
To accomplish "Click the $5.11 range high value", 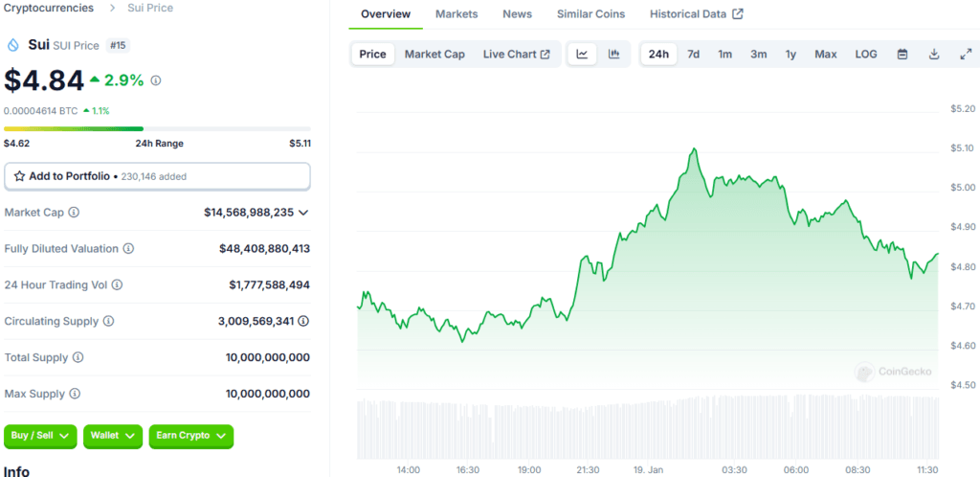I will click(300, 143).
